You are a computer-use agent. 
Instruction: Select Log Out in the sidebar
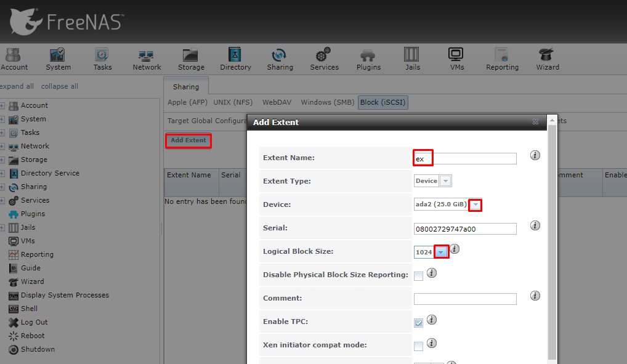pos(34,322)
